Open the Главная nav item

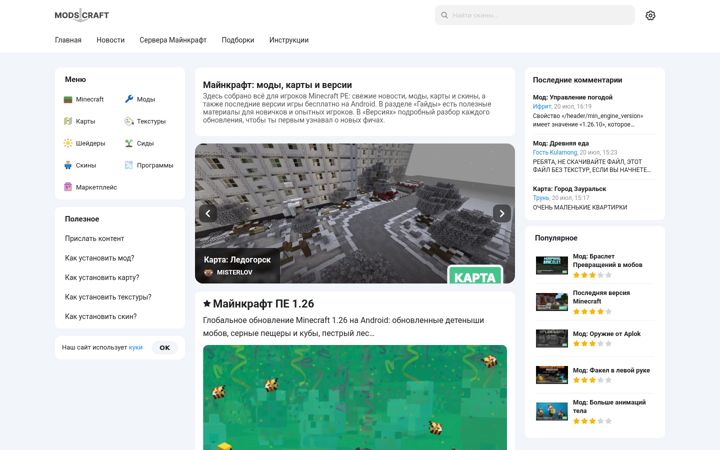68,40
